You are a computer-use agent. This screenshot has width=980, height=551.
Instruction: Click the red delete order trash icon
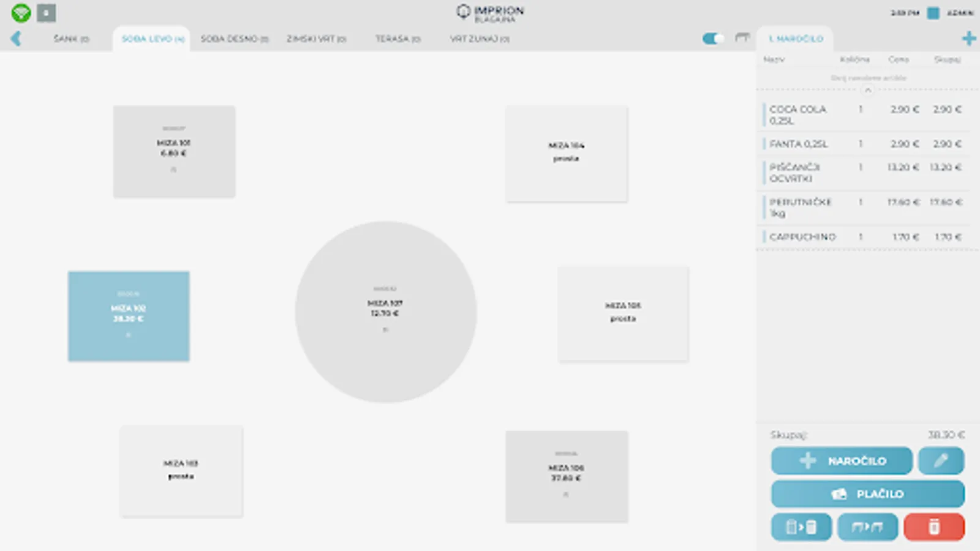click(x=933, y=527)
